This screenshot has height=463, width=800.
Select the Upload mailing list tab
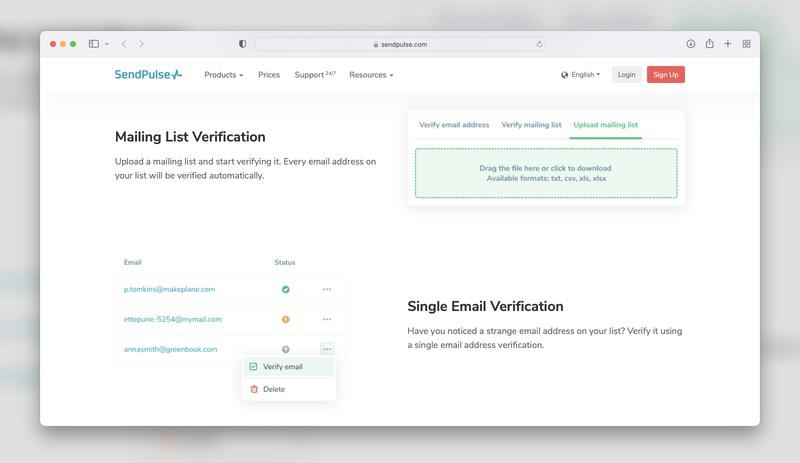click(x=606, y=125)
